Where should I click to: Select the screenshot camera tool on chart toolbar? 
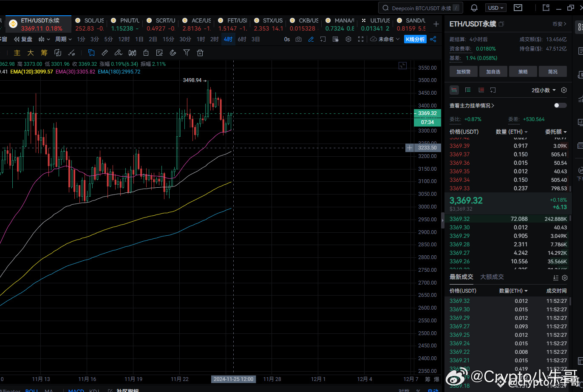(299, 39)
